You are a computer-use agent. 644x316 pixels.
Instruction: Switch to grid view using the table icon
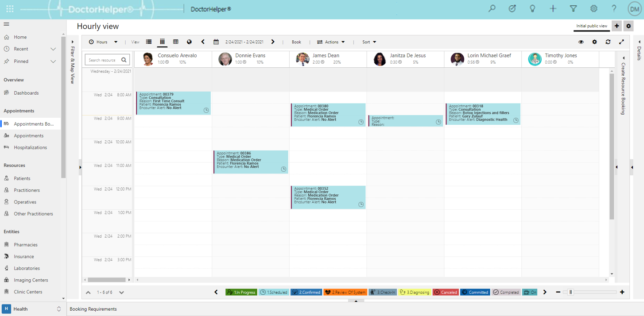[x=176, y=42]
